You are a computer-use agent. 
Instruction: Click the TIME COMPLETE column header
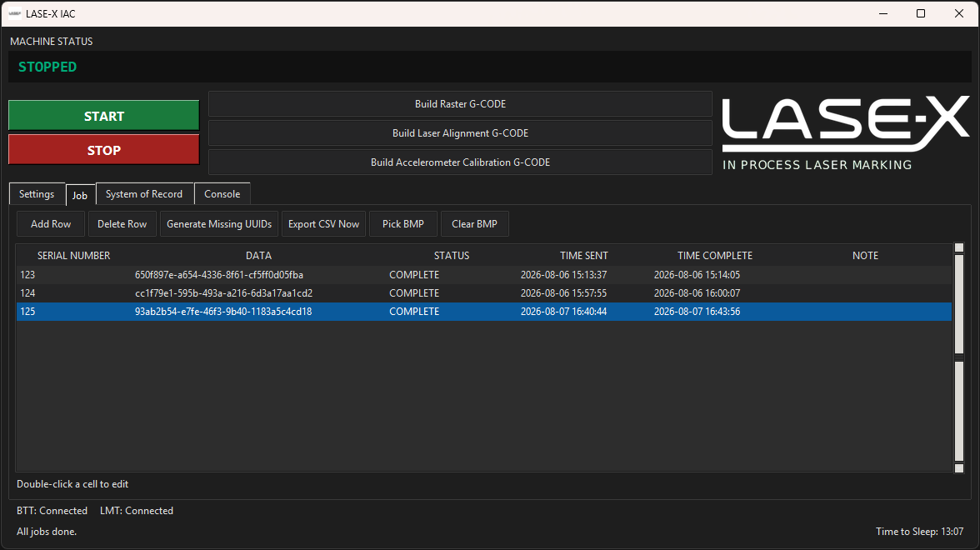point(715,256)
